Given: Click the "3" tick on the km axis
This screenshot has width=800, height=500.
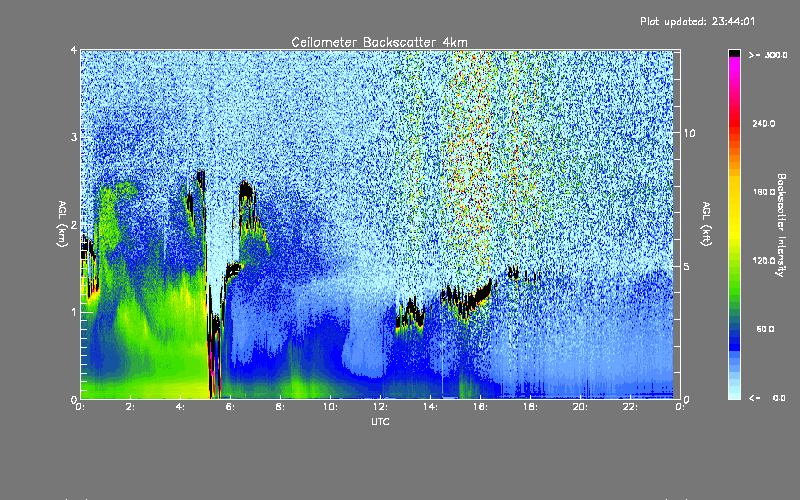Looking at the screenshot, I should pos(74,137).
